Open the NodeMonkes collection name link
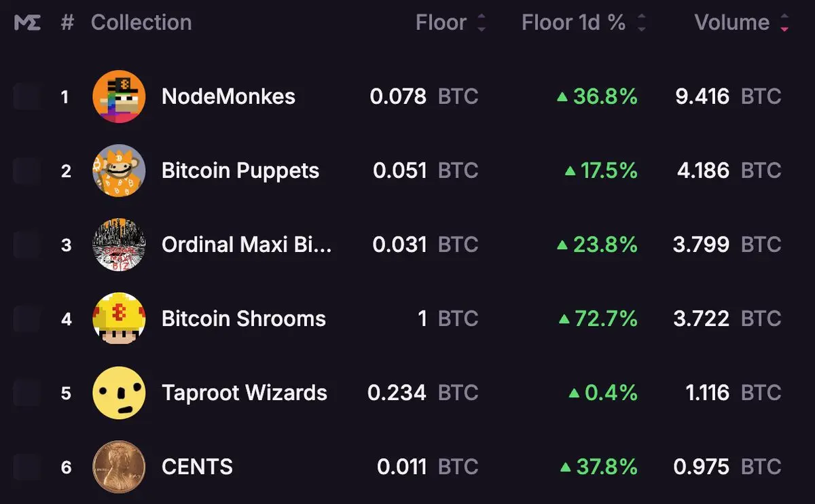The height and width of the screenshot is (504, 815). (x=228, y=96)
